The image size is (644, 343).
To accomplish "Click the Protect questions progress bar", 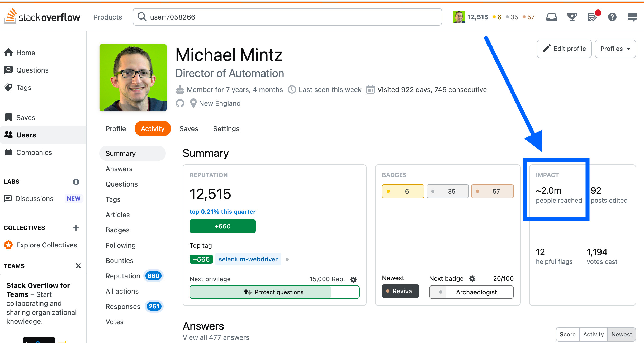I will pos(274,292).
